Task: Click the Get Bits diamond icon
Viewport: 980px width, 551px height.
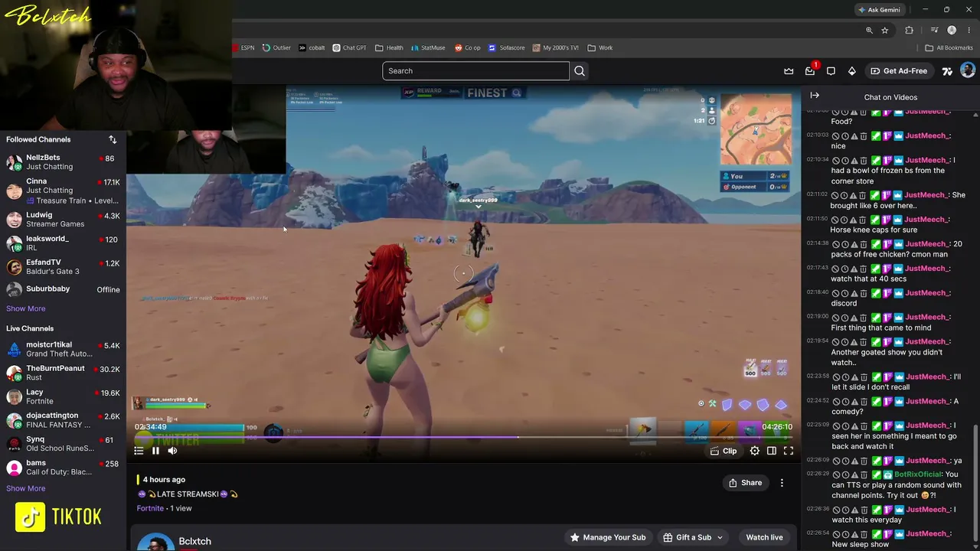Action: point(851,71)
